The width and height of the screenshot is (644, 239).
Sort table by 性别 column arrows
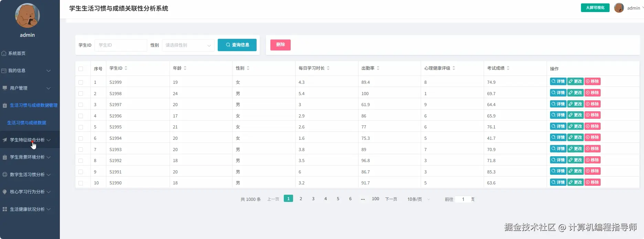248,68
